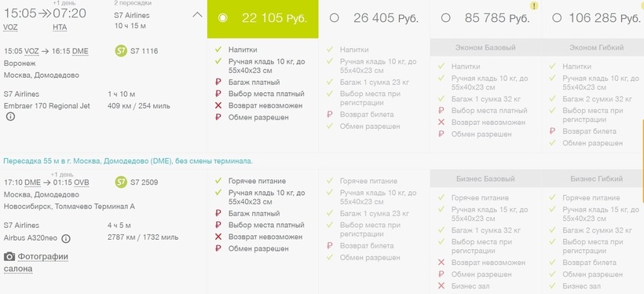Click the yellow exclamation warning icon

pyautogui.click(x=533, y=6)
